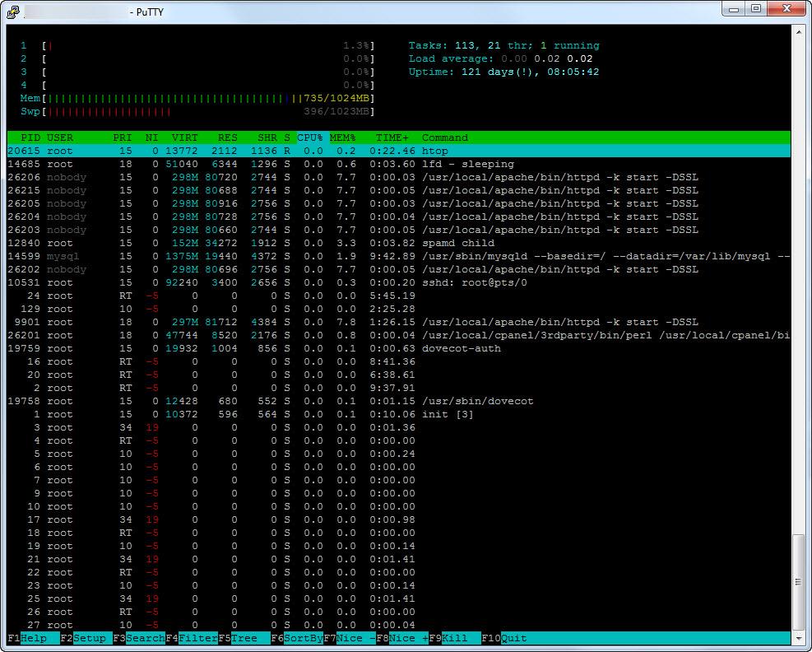Maximize the PuTTY window

click(755, 8)
